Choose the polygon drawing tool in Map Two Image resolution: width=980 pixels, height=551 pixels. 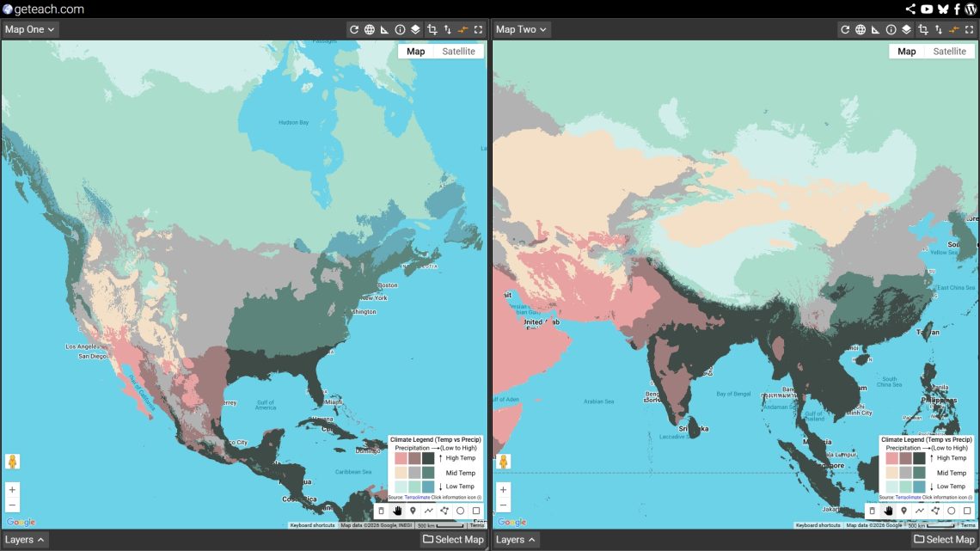(935, 511)
